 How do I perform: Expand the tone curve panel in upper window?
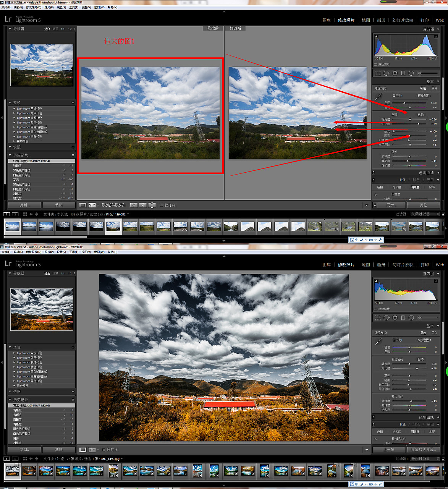pyautogui.click(x=438, y=173)
